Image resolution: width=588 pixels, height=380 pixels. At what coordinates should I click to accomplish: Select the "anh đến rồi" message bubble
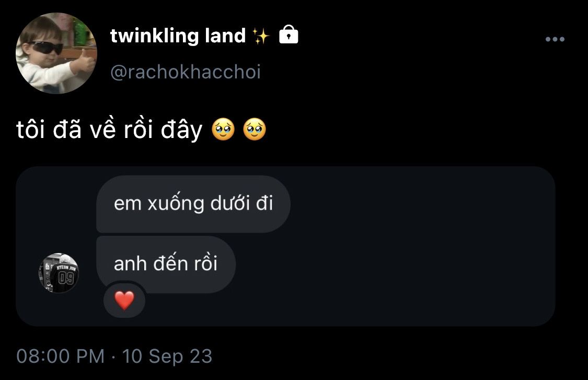[166, 264]
